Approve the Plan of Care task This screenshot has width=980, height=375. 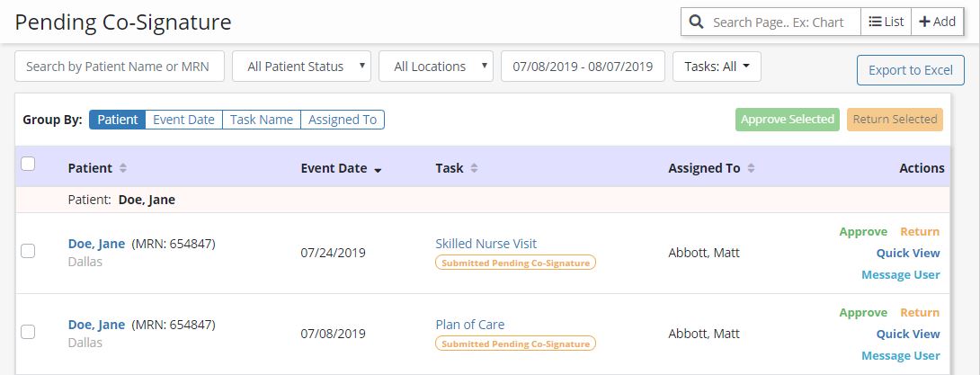tap(862, 313)
